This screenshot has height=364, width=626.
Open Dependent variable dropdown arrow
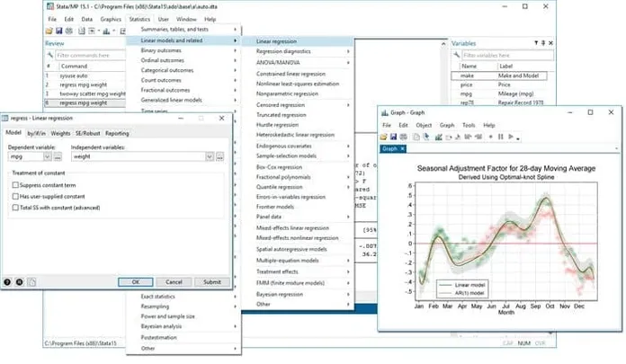(x=47, y=157)
